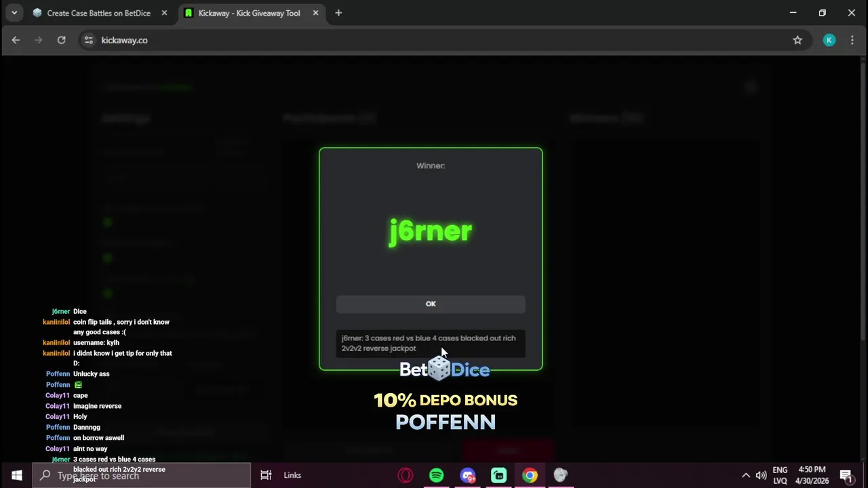This screenshot has width=868, height=488.
Task: Click the POFFENN bonus code text
Action: 446,422
